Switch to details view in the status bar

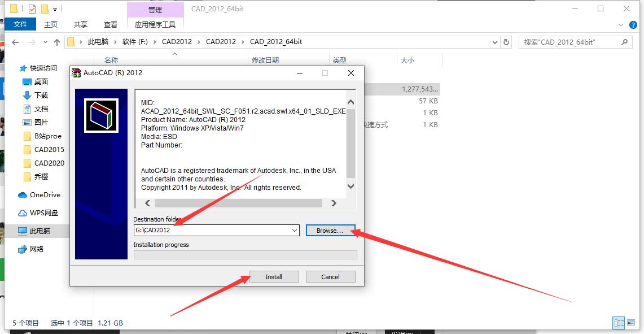[x=619, y=323]
